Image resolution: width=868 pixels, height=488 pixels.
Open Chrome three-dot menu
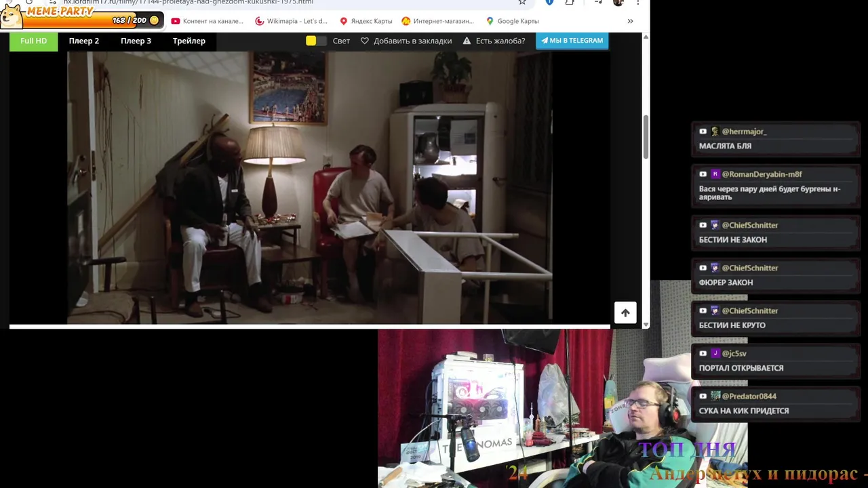[638, 3]
